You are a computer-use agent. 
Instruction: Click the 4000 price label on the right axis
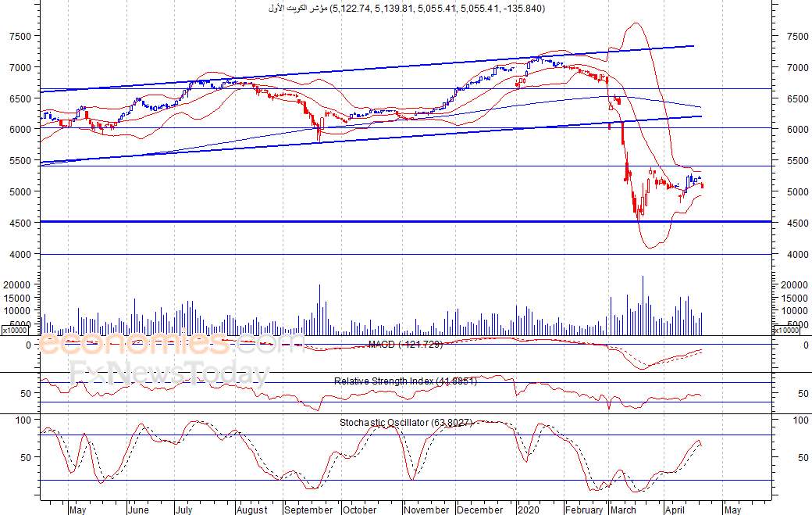click(x=797, y=255)
